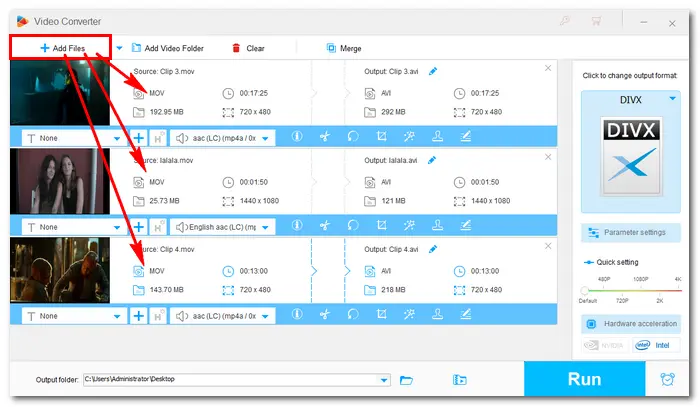This screenshot has width=700, height=407.
Task: Open crop tool for Clip 3.mov
Action: click(382, 137)
